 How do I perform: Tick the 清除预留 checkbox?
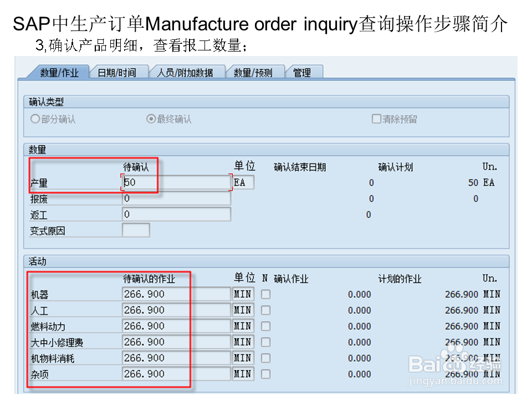pyautogui.click(x=376, y=119)
